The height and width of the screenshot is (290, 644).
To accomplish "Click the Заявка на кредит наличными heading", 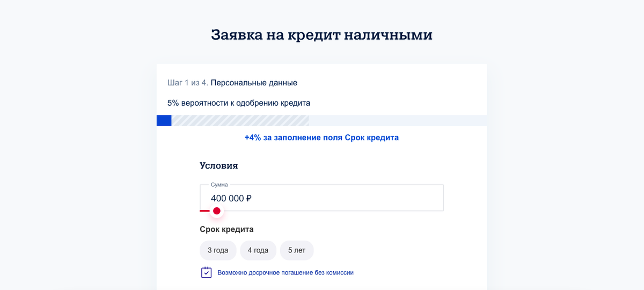I will tap(321, 34).
